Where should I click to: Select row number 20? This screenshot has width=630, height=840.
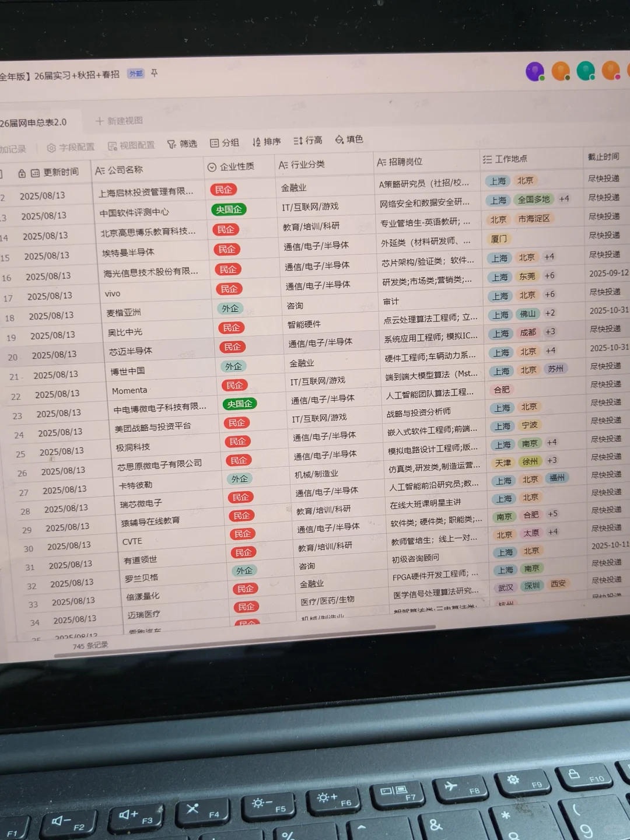tap(13, 357)
